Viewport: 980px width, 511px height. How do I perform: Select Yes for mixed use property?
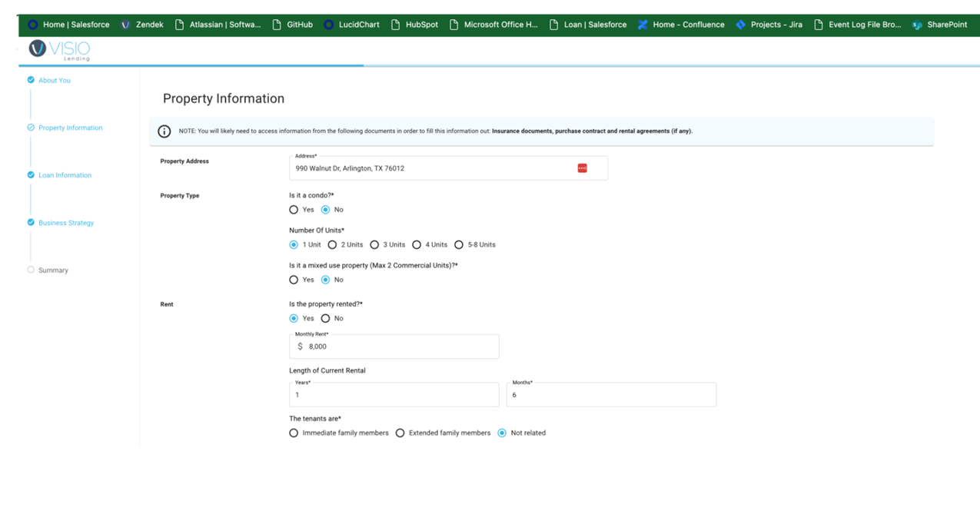(x=294, y=280)
